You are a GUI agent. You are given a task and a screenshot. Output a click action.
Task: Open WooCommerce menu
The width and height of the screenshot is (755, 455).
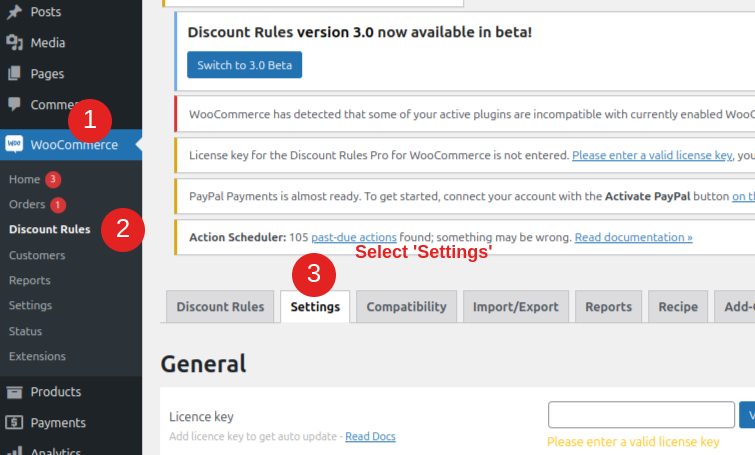(x=71, y=144)
